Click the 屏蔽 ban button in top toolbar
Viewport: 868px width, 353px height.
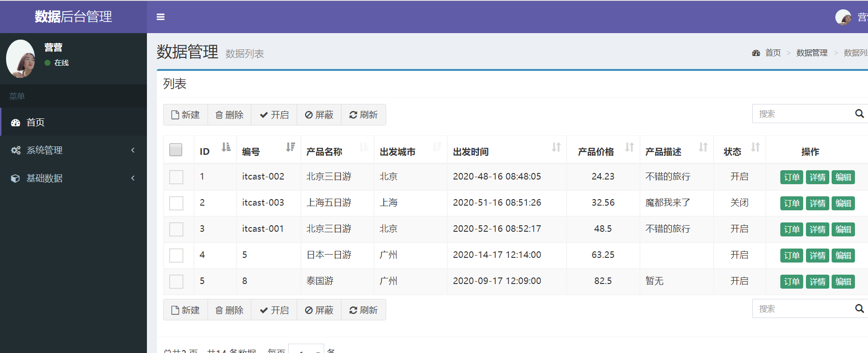point(319,115)
